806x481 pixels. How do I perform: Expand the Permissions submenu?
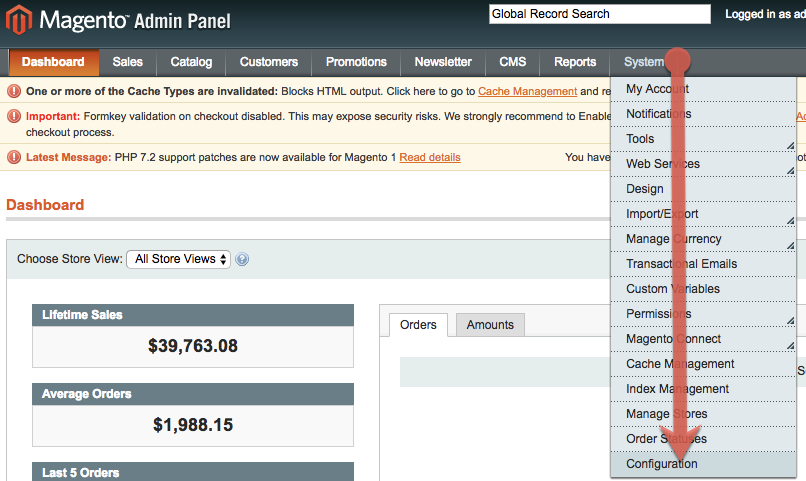[704, 314]
